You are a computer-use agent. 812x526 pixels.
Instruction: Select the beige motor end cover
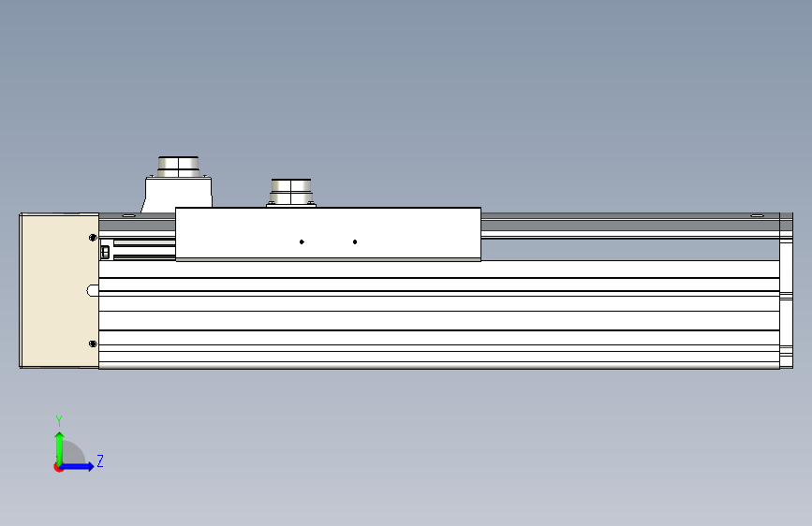point(59,290)
